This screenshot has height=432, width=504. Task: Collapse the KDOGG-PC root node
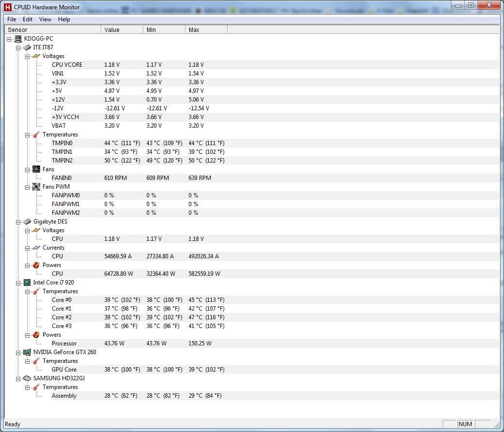9,39
